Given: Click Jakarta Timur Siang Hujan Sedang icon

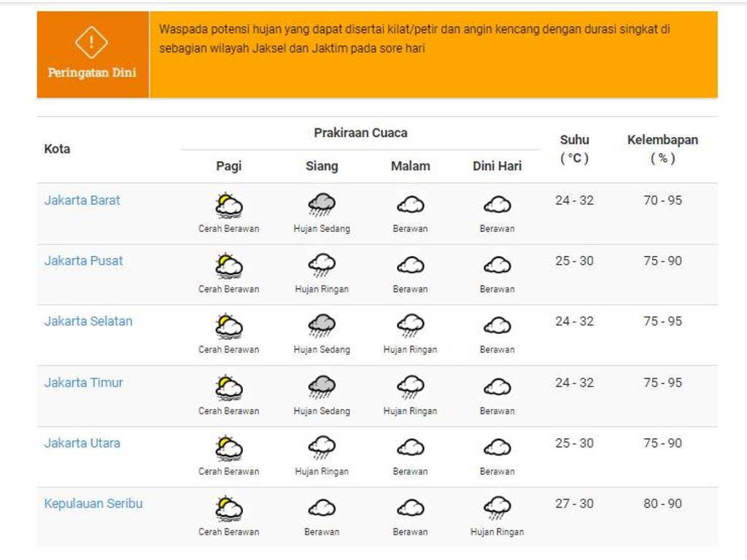Looking at the screenshot, I should (x=322, y=386).
